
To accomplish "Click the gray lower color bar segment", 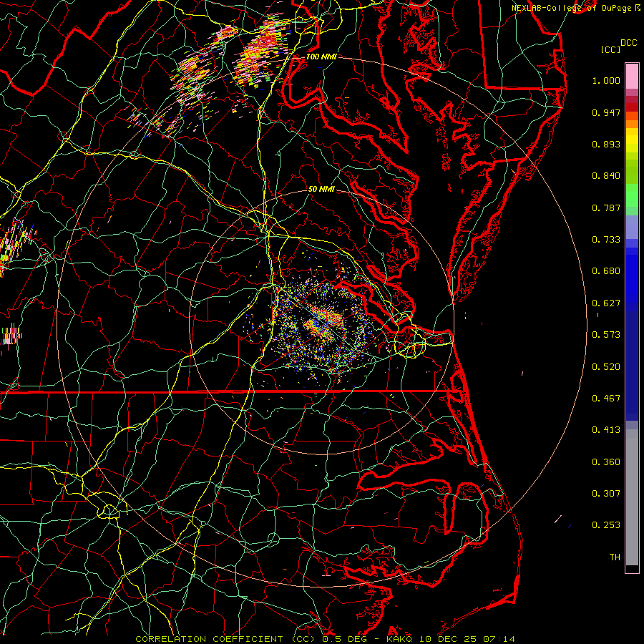I will coord(632,497).
